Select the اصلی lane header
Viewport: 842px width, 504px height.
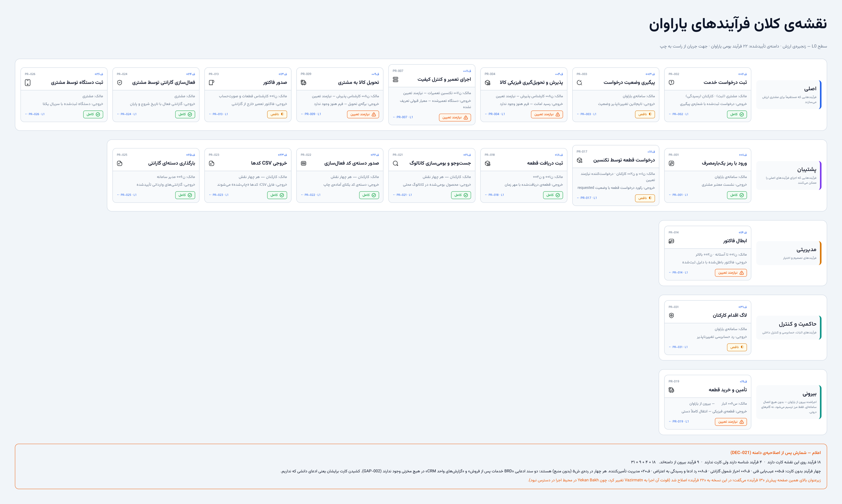point(789,95)
